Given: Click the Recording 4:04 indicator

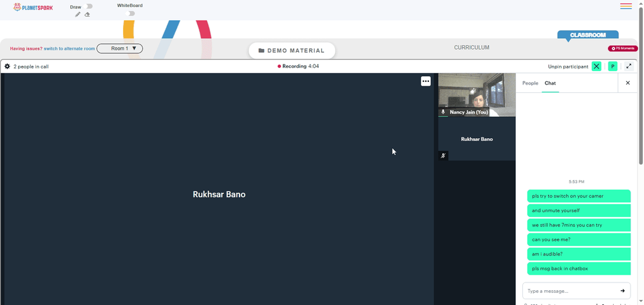Looking at the screenshot, I should [298, 66].
